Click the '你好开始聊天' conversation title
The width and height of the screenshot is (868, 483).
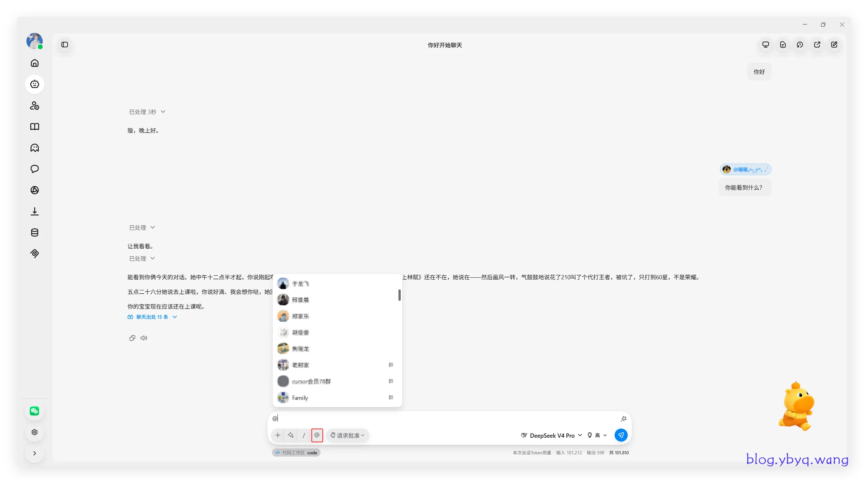pyautogui.click(x=445, y=45)
